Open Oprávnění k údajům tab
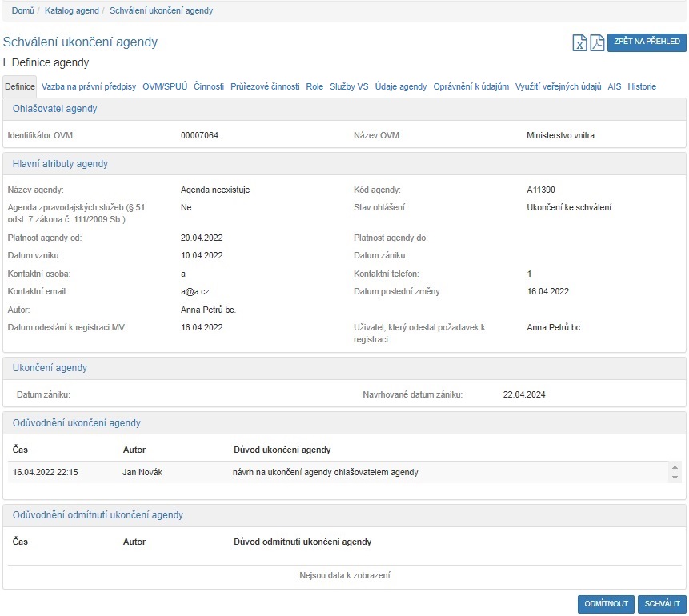 pos(471,86)
